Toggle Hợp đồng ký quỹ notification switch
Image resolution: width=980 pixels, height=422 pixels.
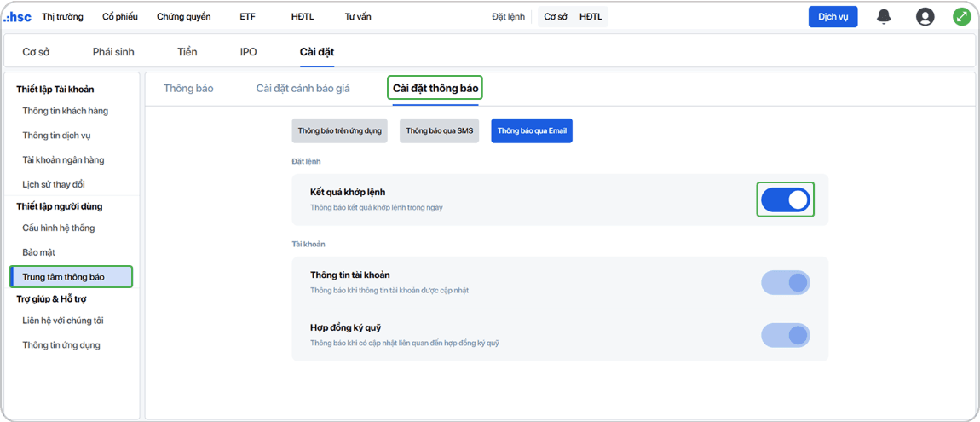786,335
